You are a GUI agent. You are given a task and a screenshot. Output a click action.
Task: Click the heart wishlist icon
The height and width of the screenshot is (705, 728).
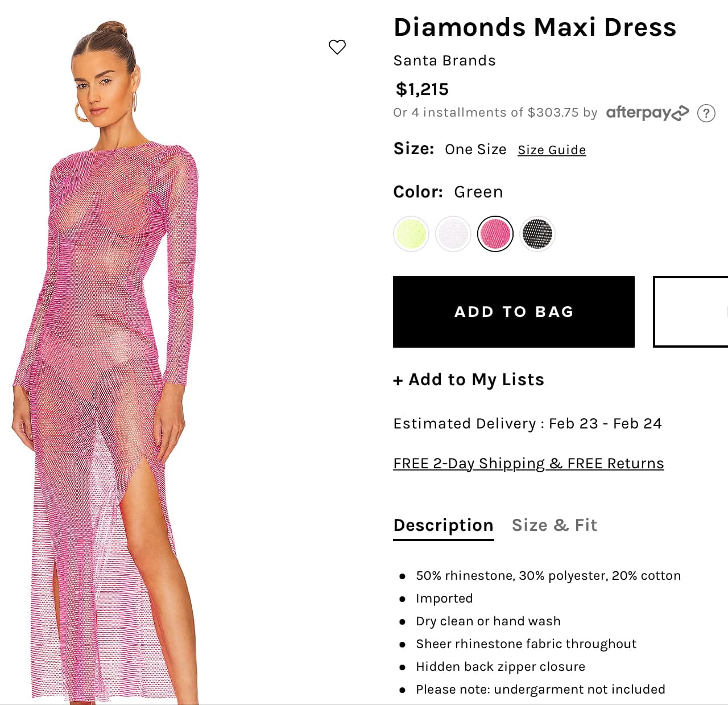[337, 47]
